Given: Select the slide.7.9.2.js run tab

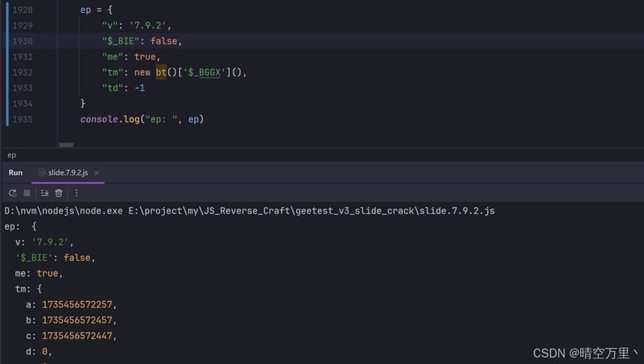Looking at the screenshot, I should pos(68,173).
